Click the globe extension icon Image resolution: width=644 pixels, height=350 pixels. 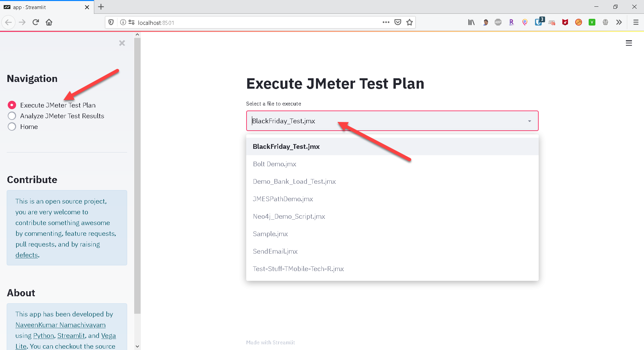click(x=605, y=23)
